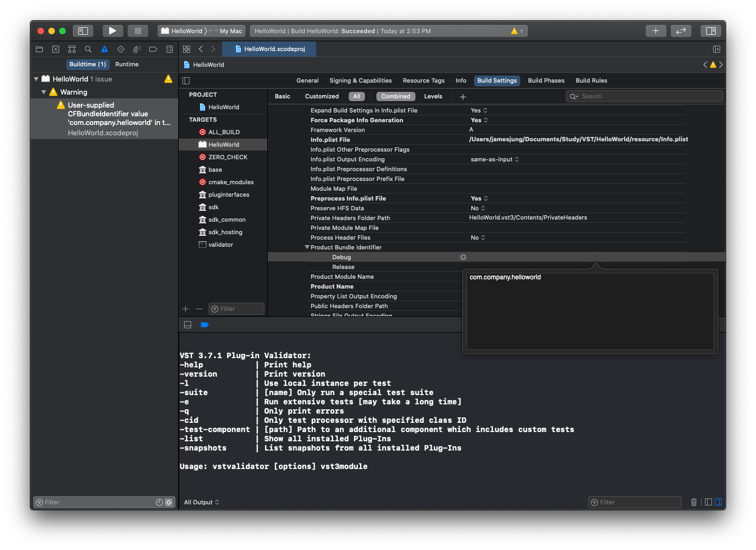Show only recent issues clock filter
The height and width of the screenshot is (550, 756).
pos(159,502)
